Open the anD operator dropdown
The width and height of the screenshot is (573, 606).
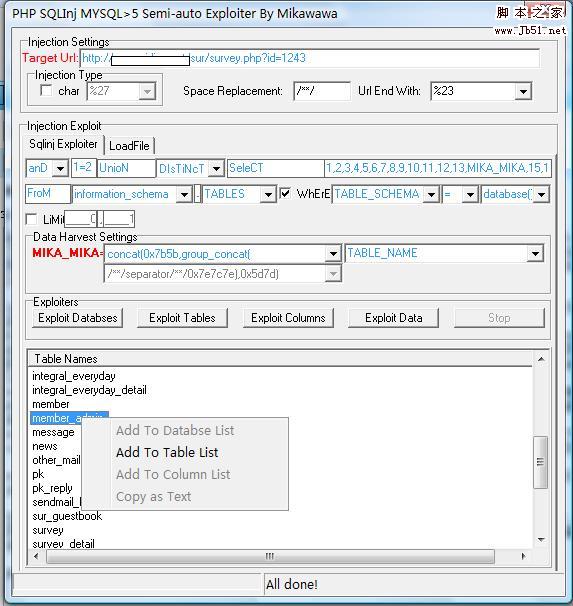[60, 168]
